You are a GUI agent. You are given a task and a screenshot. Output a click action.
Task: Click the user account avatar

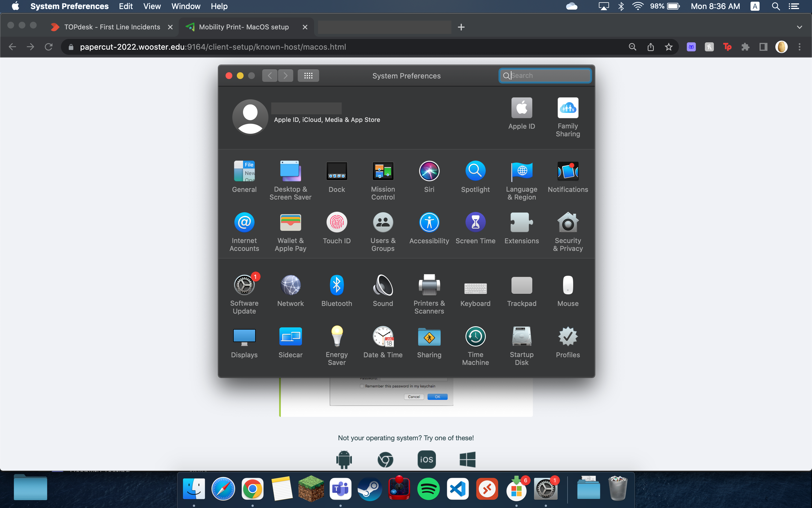tap(250, 117)
